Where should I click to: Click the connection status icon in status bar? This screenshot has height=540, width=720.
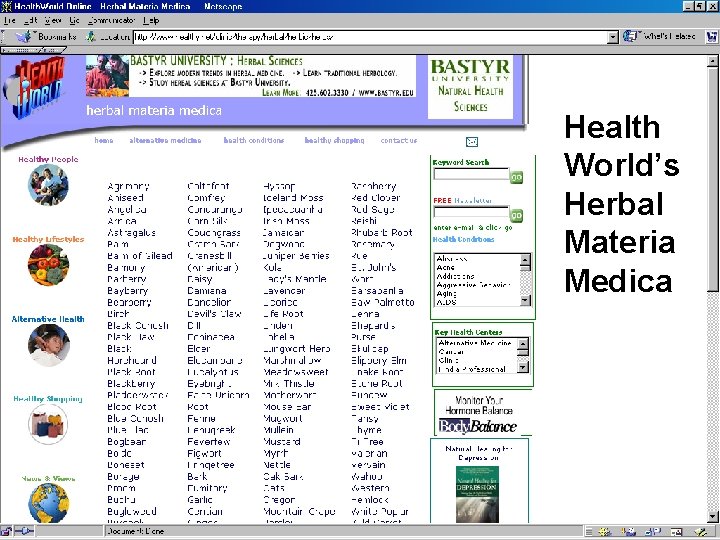[24, 532]
